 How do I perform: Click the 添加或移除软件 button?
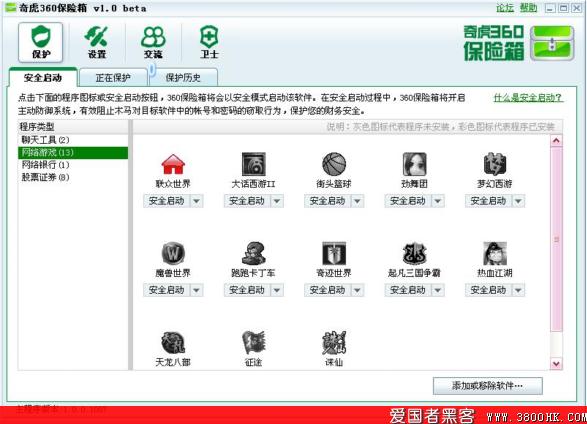(487, 385)
